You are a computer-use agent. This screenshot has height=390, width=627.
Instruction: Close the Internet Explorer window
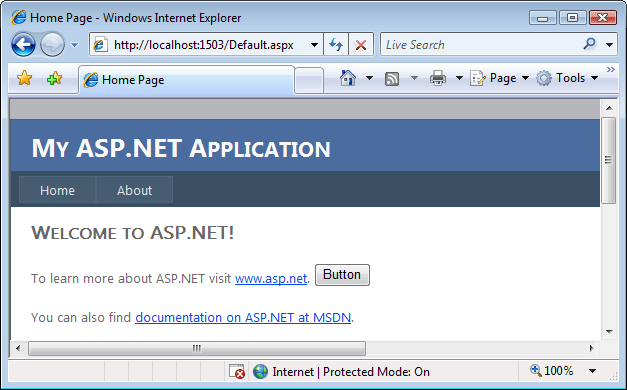point(603,18)
